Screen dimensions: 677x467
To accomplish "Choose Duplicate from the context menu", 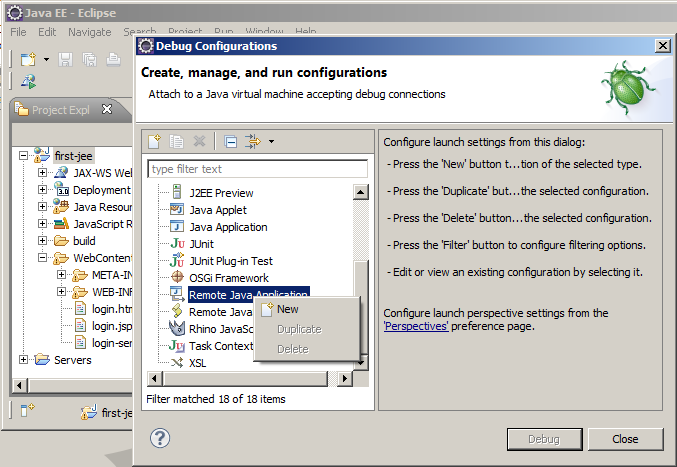I will 307,329.
